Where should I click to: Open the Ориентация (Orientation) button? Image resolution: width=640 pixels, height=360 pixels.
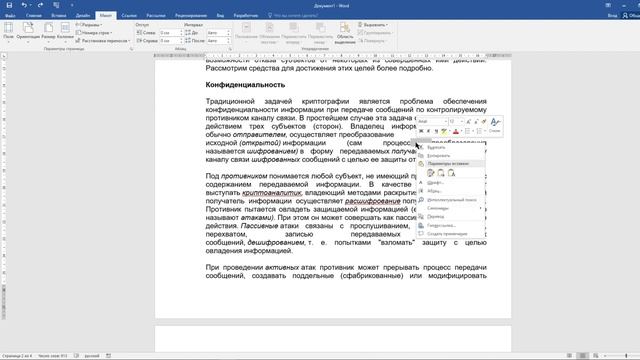click(x=28, y=32)
